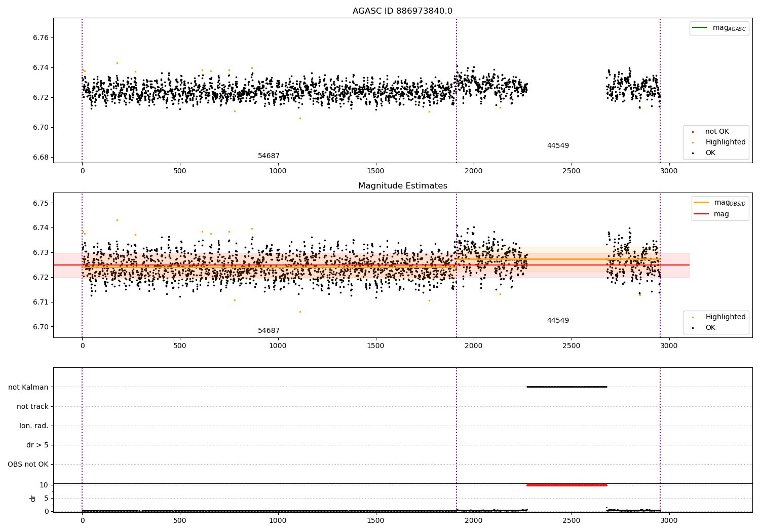Image resolution: width=760 pixels, height=532 pixels.
Task: Click the 1500 x-tick under the top plot
Action: 375,171
